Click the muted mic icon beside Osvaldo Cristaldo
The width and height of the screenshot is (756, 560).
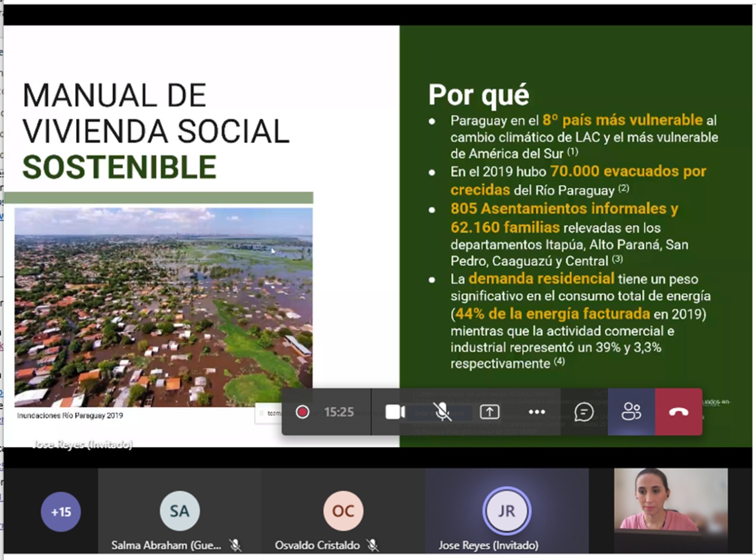[x=372, y=545]
